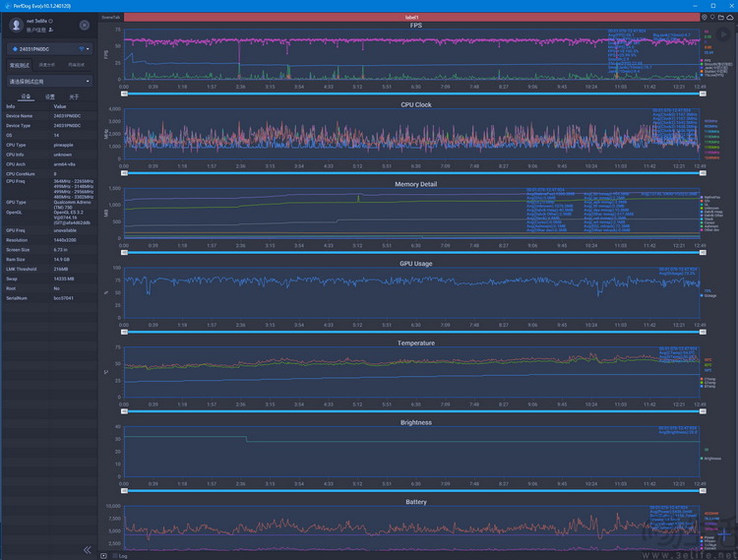Screen dimensions: 738x560
Task: Click the cloud upload icon
Action: point(730,18)
